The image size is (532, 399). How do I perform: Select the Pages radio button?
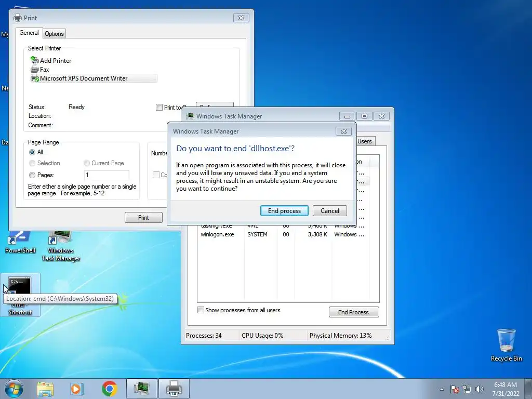(32, 175)
